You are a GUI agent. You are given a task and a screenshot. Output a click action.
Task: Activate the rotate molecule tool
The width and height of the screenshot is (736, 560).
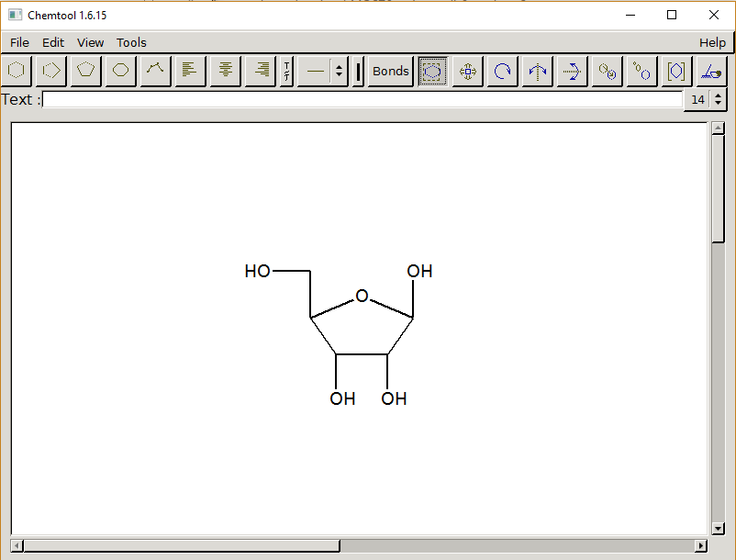(x=502, y=71)
